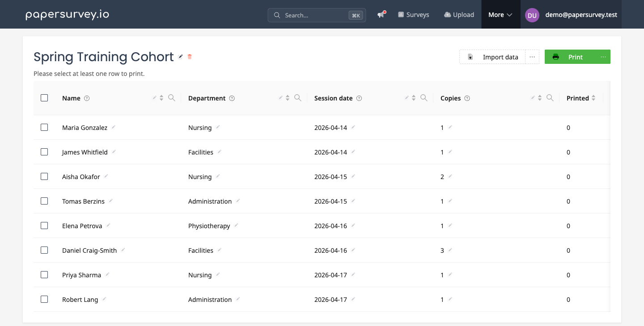The width and height of the screenshot is (644, 326).
Task: Toggle the select-all rows checkbox
Action: 44,98
